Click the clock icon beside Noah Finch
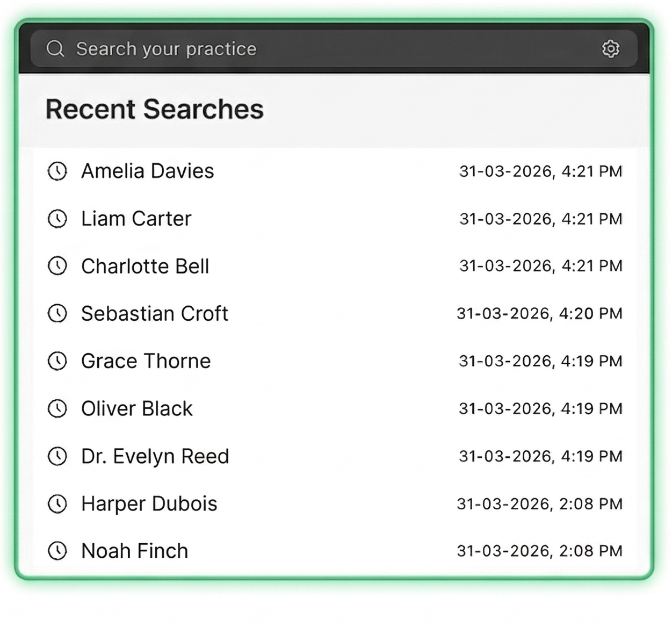 click(57, 551)
